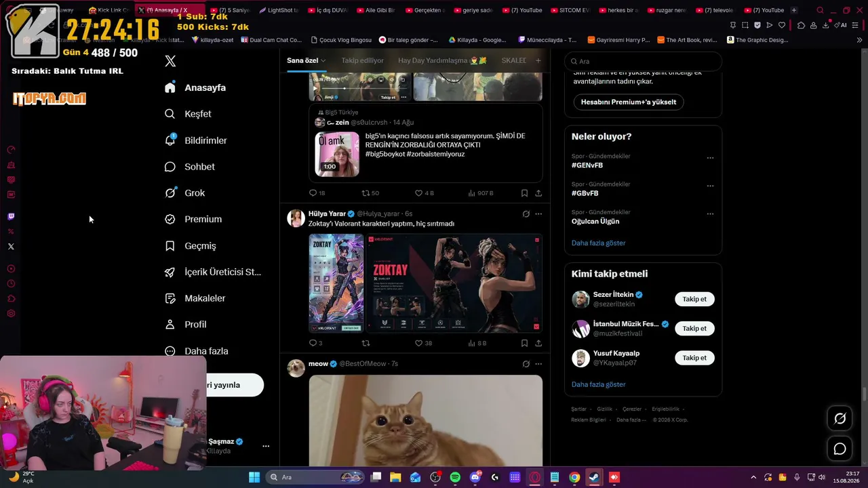This screenshot has height=488, width=868.
Task: Open #GBvFB trending topic
Action: (585, 193)
